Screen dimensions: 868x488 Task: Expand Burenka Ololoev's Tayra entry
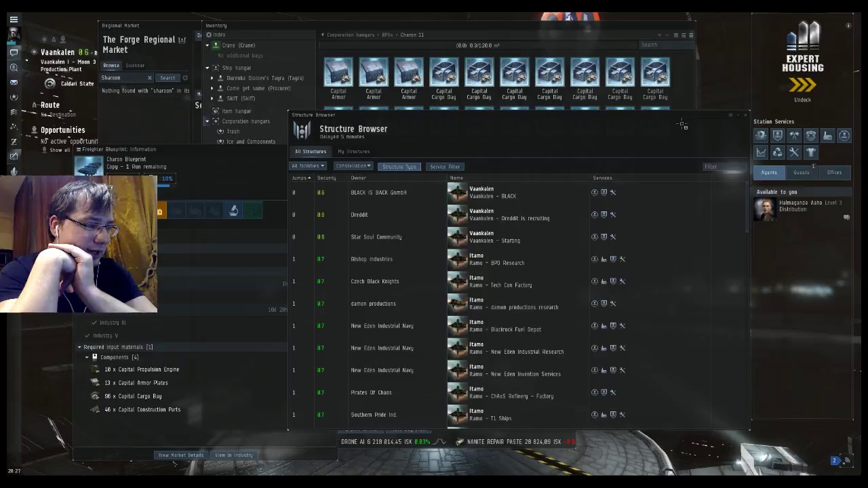tap(212, 78)
